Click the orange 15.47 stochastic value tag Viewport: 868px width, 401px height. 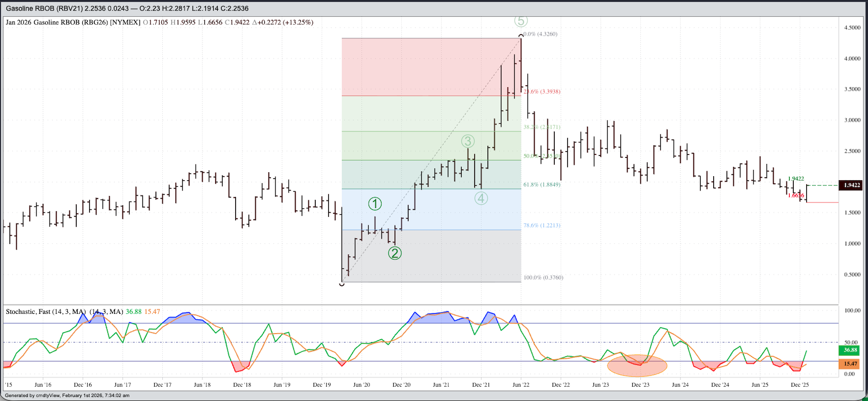(850, 364)
